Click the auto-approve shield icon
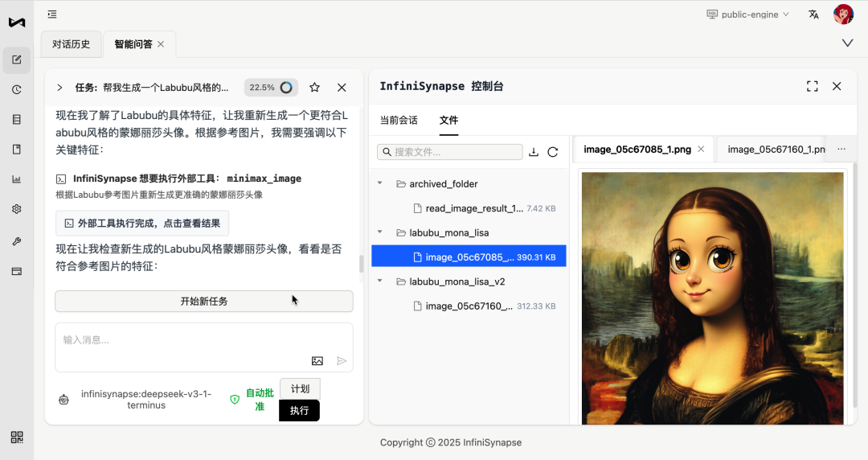Image resolution: width=868 pixels, height=460 pixels. 235,400
